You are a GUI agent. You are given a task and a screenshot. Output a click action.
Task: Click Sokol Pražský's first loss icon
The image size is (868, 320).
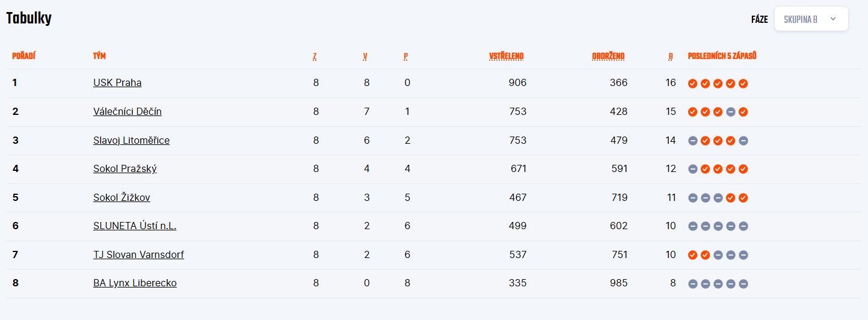coord(692,169)
